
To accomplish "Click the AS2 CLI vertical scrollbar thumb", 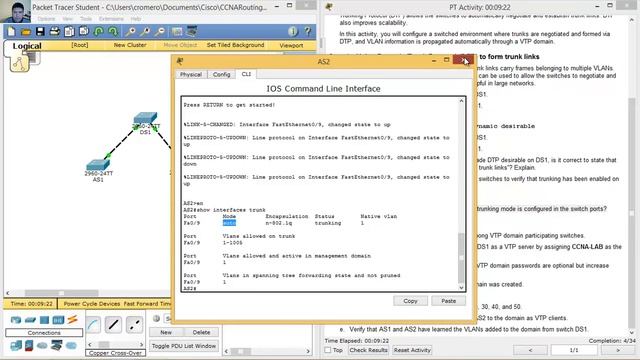I will (461, 258).
